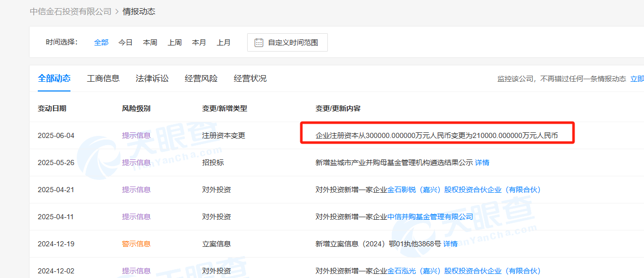The width and height of the screenshot is (644, 278).
Task: Click 中信金石投资有限公司 breadcrumb link
Action: click(70, 11)
